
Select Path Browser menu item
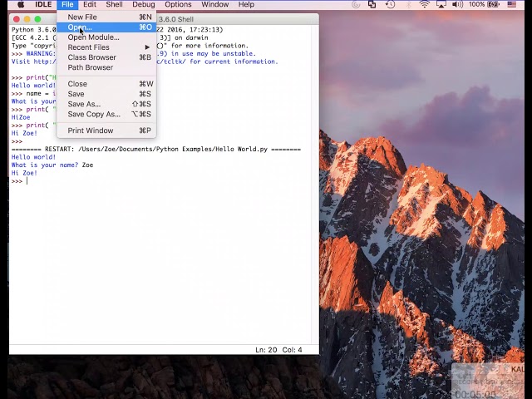click(106, 67)
